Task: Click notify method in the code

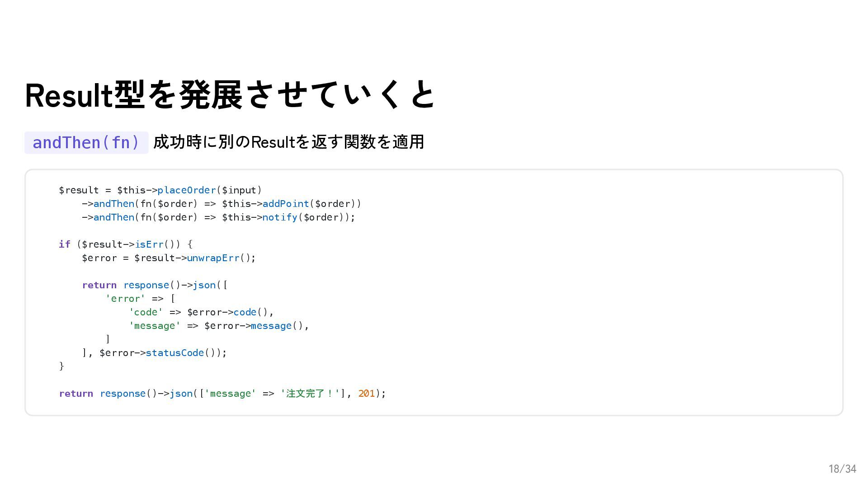Action: 279,217
